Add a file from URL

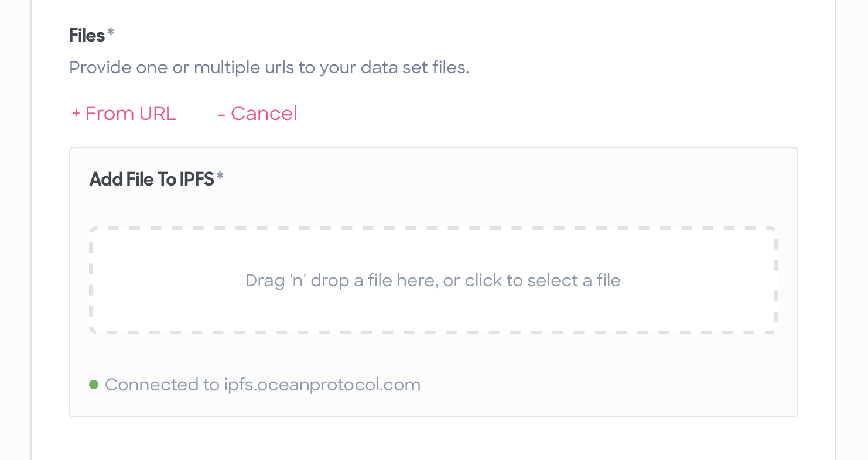tap(124, 113)
